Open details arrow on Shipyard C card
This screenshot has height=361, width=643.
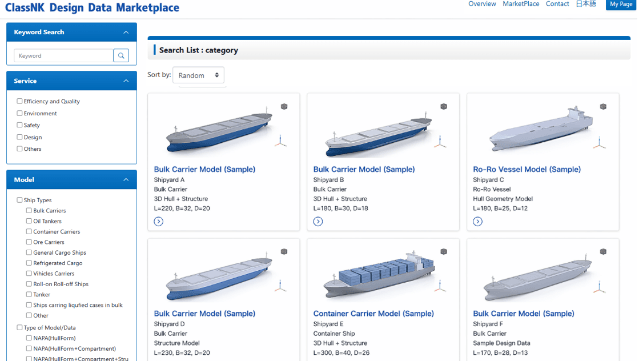coord(477,222)
